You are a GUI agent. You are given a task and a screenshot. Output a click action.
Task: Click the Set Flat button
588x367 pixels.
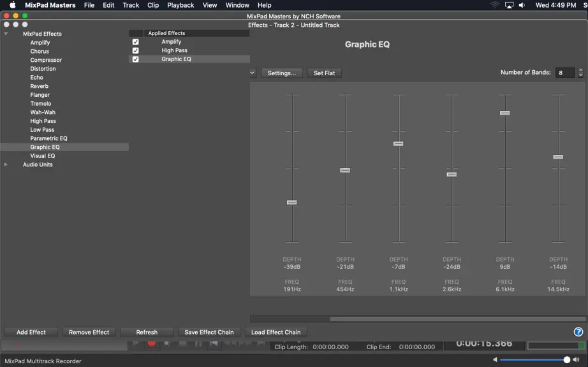(x=325, y=73)
